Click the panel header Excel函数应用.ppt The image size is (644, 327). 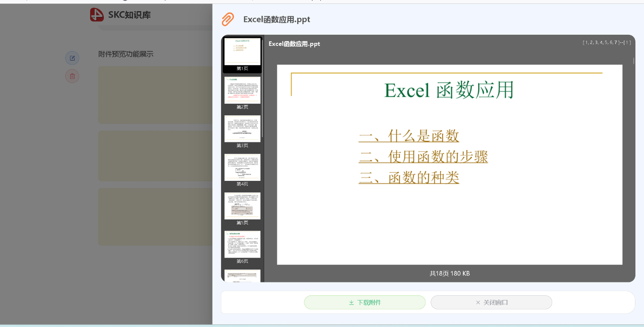tap(276, 19)
